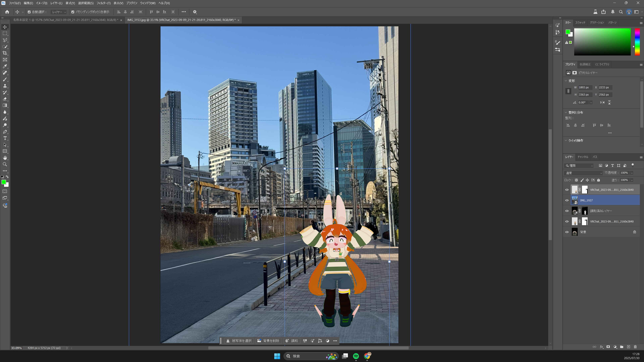Select the Pen tool
This screenshot has width=644, height=362.
pos(5,132)
